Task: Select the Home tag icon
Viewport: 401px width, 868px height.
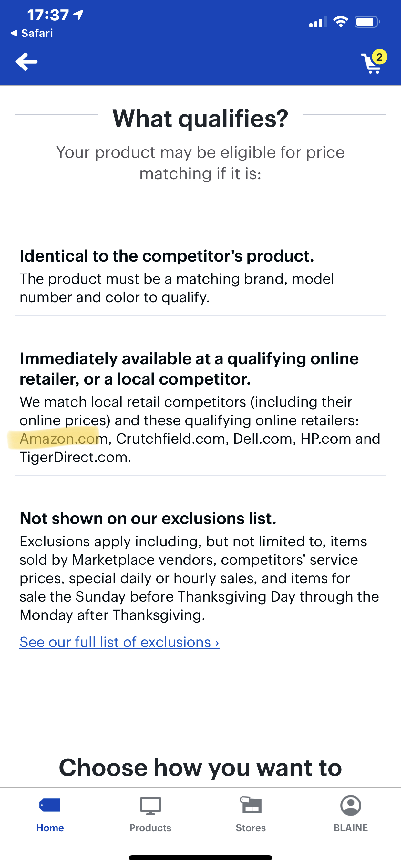Action: coord(50,805)
